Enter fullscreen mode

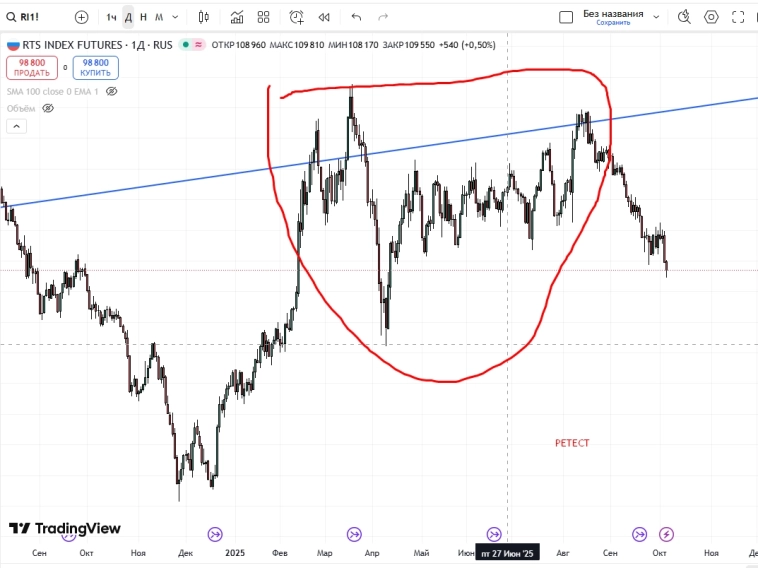[x=738, y=17]
